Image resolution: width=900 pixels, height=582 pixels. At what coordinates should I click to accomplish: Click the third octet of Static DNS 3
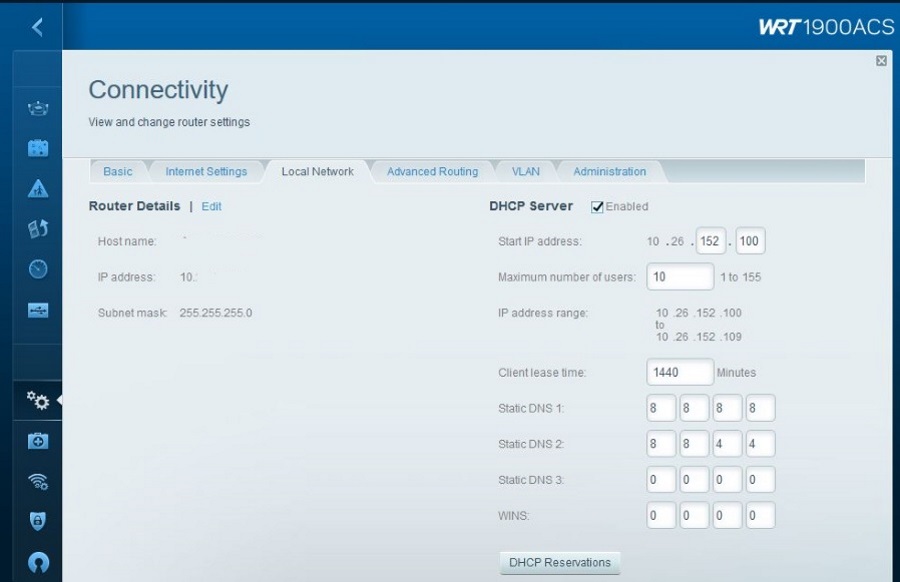point(727,479)
